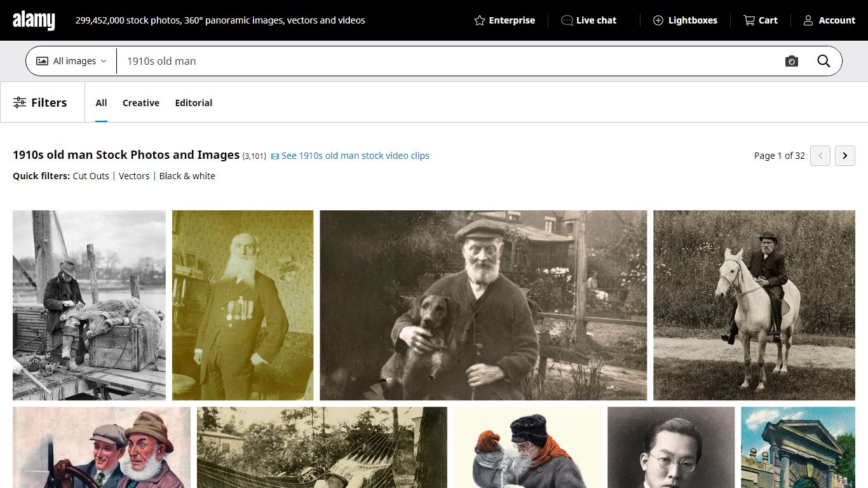Open hammock sepia photo

(x=322, y=447)
